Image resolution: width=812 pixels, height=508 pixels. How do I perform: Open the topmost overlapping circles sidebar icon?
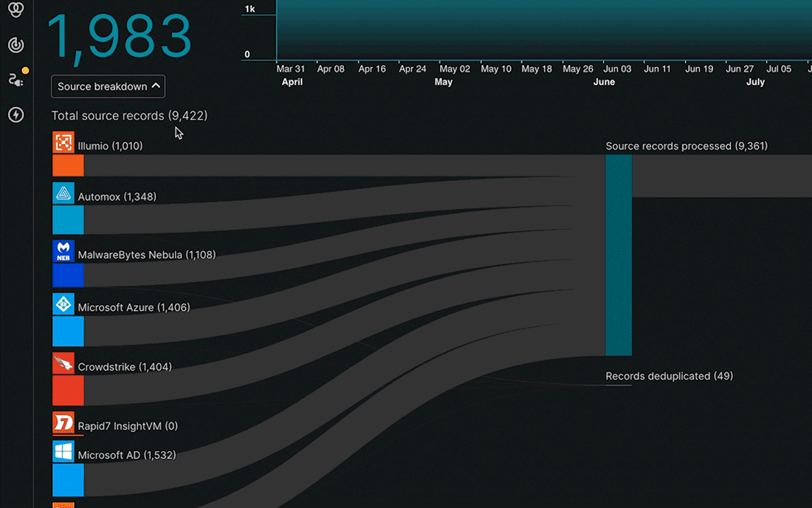pyautogui.click(x=16, y=10)
